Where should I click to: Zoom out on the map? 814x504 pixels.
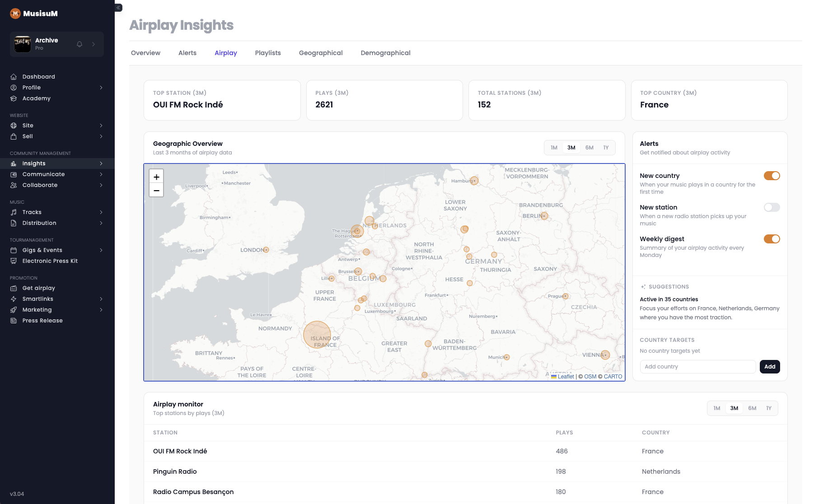click(x=156, y=191)
